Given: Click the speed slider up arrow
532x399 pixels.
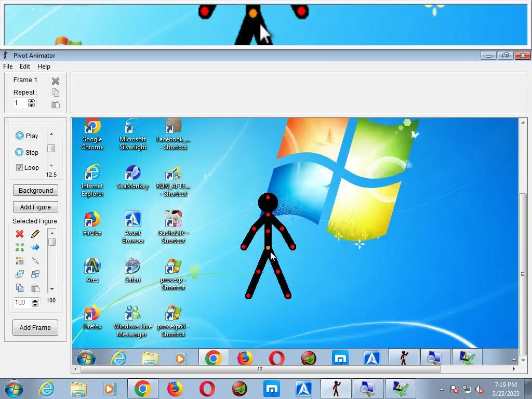Looking at the screenshot, I should [x=51, y=135].
